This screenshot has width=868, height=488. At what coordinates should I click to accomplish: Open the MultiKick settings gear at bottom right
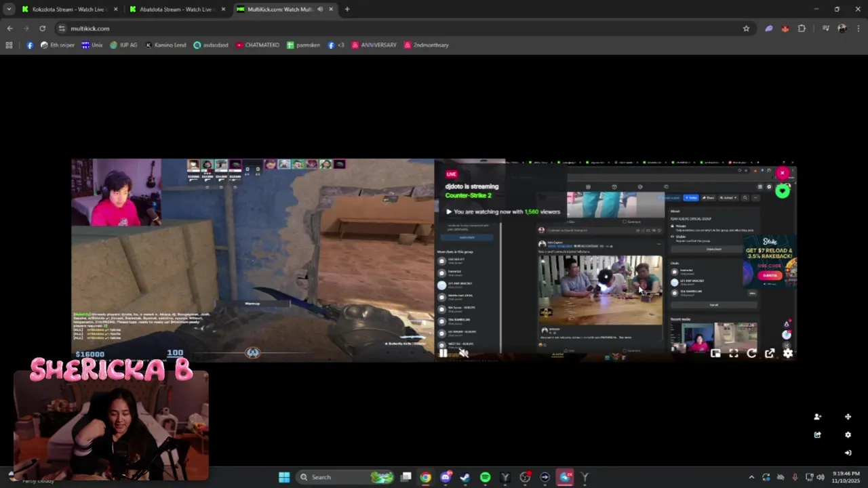[848, 435]
